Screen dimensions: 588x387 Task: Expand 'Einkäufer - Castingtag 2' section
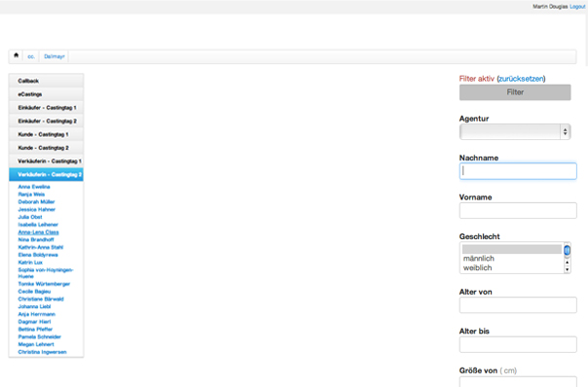tap(46, 121)
